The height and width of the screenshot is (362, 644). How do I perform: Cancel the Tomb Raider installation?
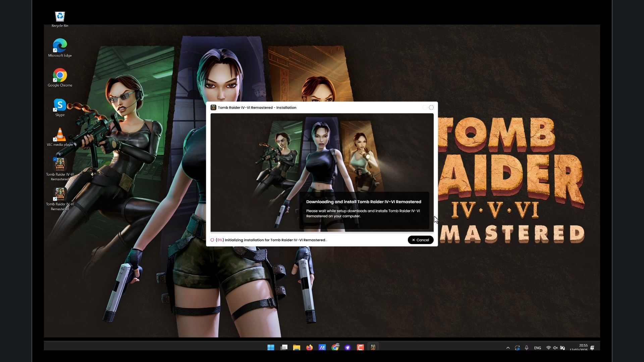[x=420, y=240]
